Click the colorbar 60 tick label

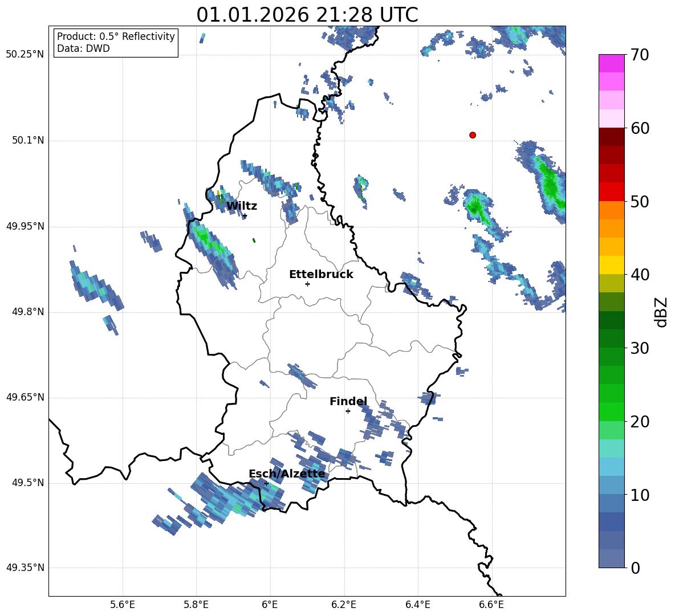coord(640,128)
